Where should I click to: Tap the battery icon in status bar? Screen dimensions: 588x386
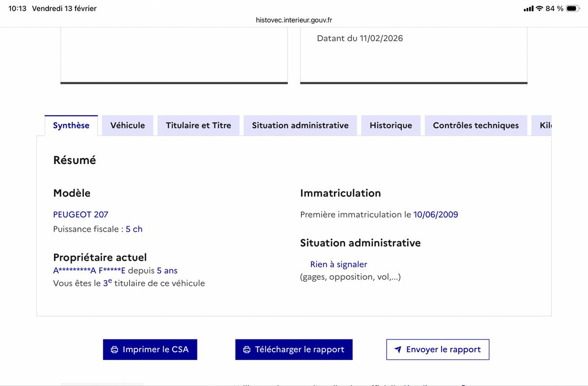(573, 9)
